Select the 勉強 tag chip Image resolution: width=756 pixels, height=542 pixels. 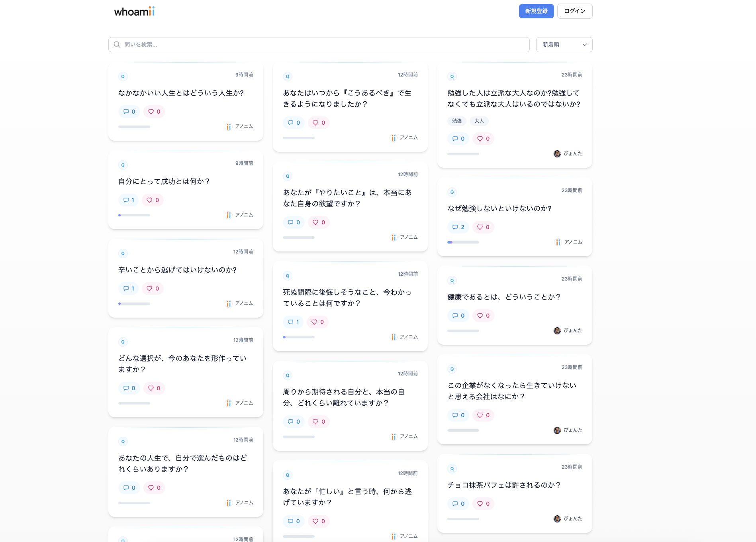coord(456,121)
